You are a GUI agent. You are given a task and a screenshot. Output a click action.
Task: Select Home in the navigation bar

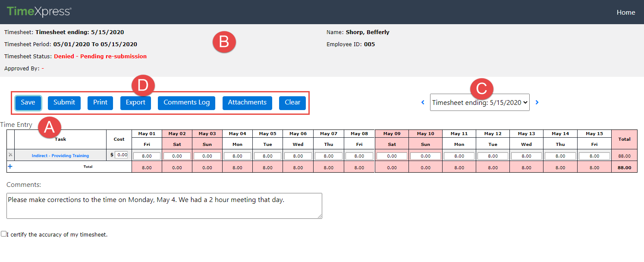tap(626, 12)
